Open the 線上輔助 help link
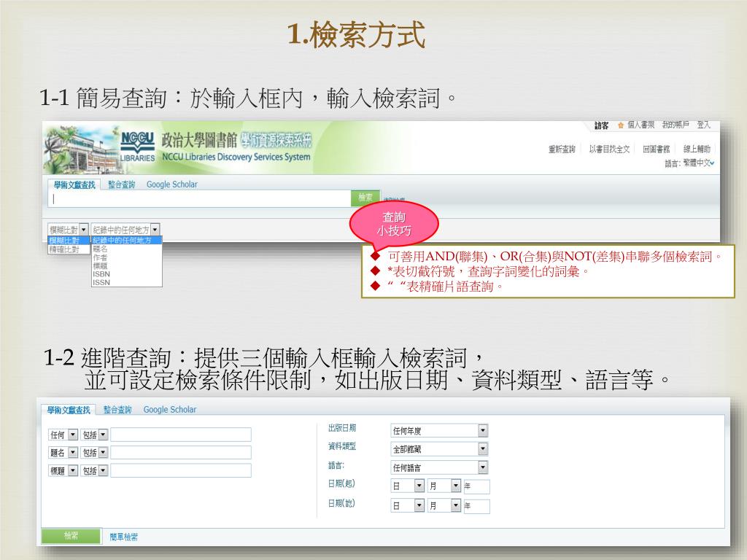This screenshot has height=560, width=747. pos(697,149)
